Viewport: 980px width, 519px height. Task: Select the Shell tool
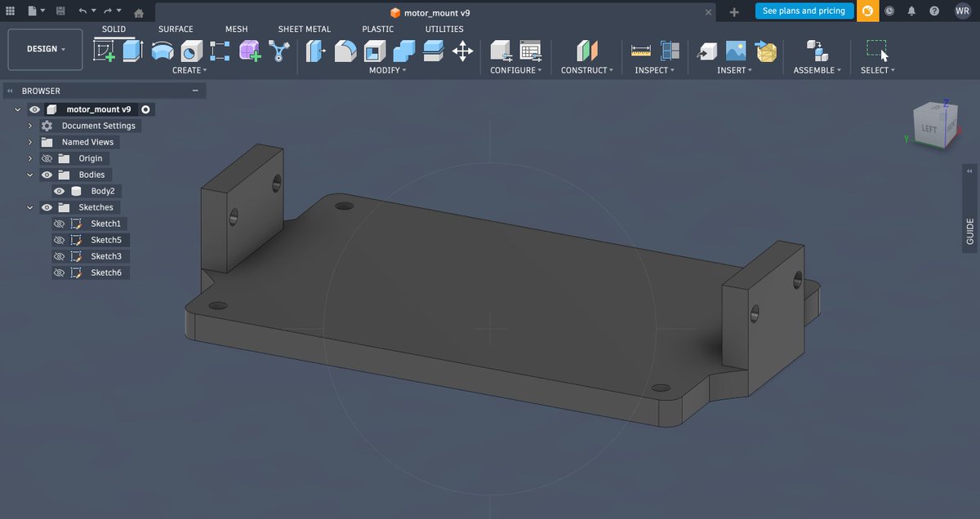pyautogui.click(x=374, y=51)
